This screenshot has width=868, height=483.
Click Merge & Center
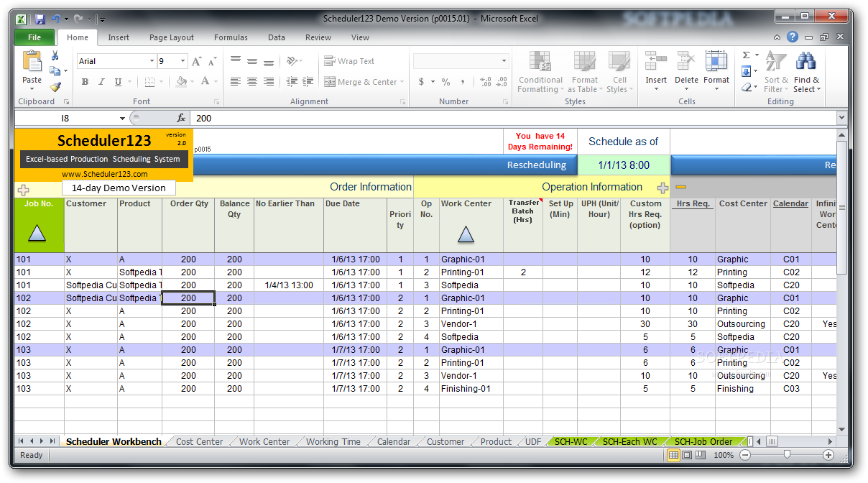tap(360, 82)
